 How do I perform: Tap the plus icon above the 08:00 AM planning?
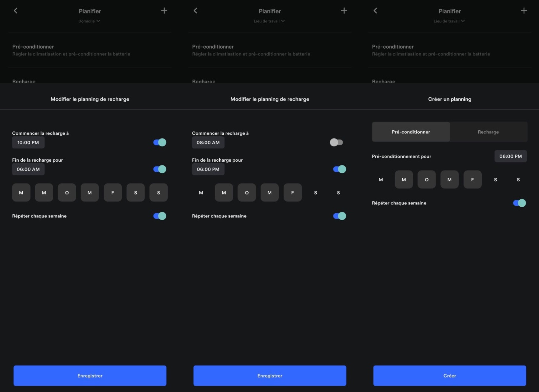pyautogui.click(x=344, y=11)
